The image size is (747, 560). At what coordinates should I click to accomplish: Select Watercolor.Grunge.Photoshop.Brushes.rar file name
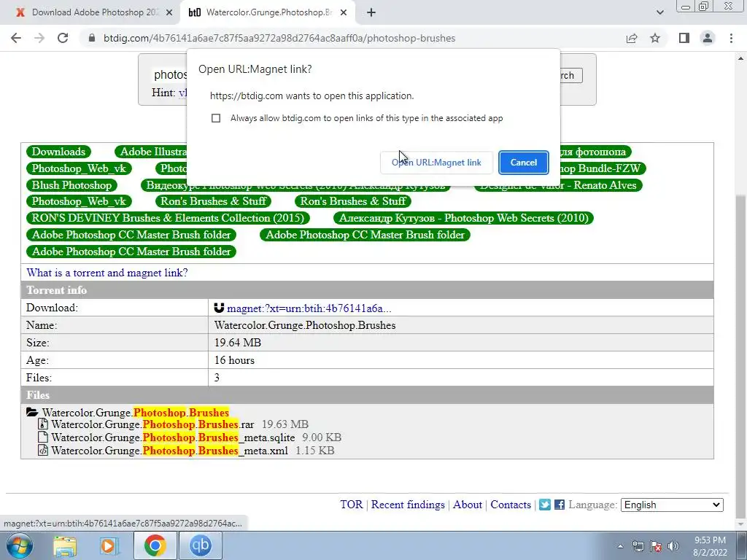click(x=152, y=424)
